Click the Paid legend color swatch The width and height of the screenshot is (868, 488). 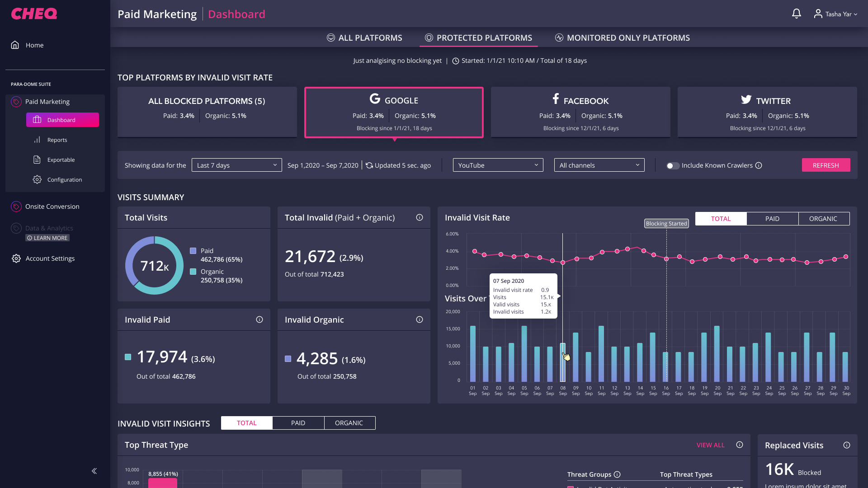pyautogui.click(x=193, y=251)
